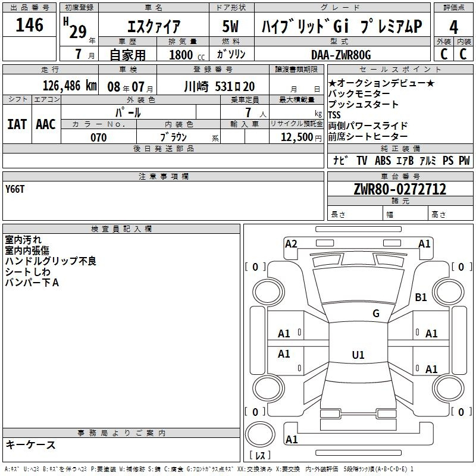This screenshot has height=476, width=476.
Task: Click door shape value 5W
Action: (x=230, y=26)
